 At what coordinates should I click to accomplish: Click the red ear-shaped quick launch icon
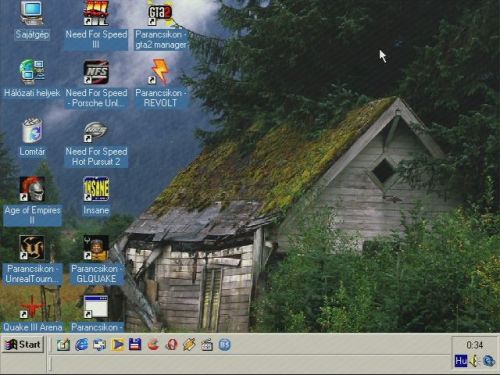pyautogui.click(x=171, y=345)
